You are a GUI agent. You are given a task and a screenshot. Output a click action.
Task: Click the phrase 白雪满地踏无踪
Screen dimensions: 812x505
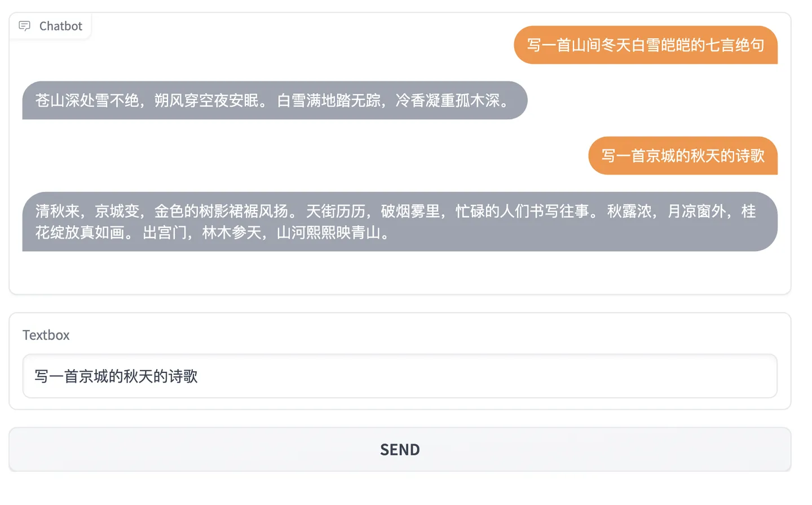[329, 100]
